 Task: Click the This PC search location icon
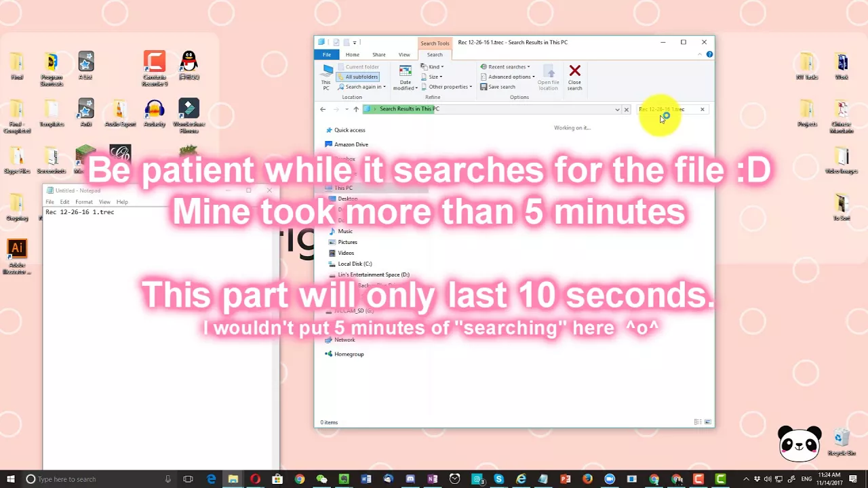coord(326,77)
